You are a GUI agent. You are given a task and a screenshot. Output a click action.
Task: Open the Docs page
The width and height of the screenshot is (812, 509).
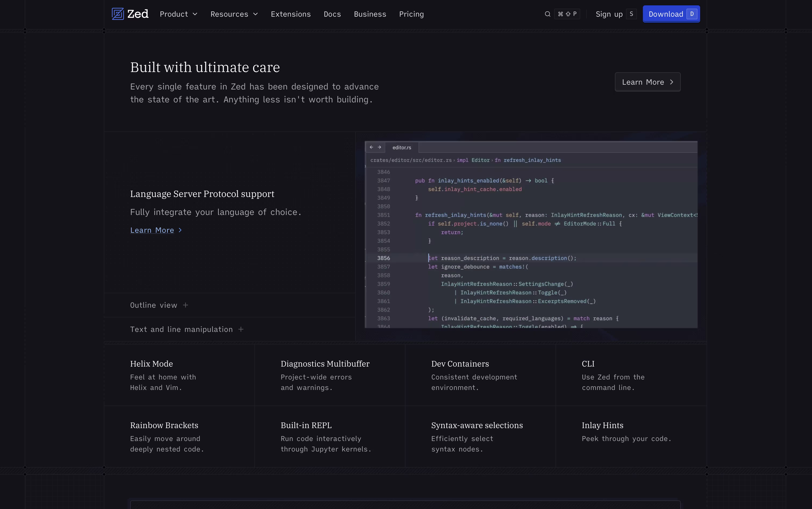pyautogui.click(x=332, y=14)
